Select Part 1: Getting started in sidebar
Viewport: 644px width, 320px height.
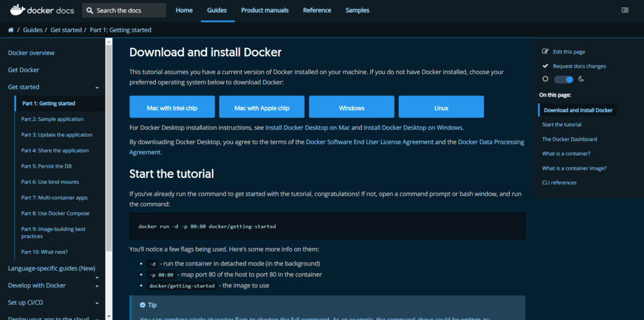49,104
